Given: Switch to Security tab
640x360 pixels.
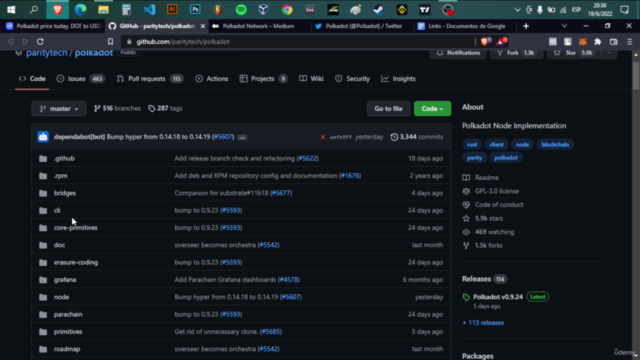Looking at the screenshot, I should pyautogui.click(x=352, y=79).
